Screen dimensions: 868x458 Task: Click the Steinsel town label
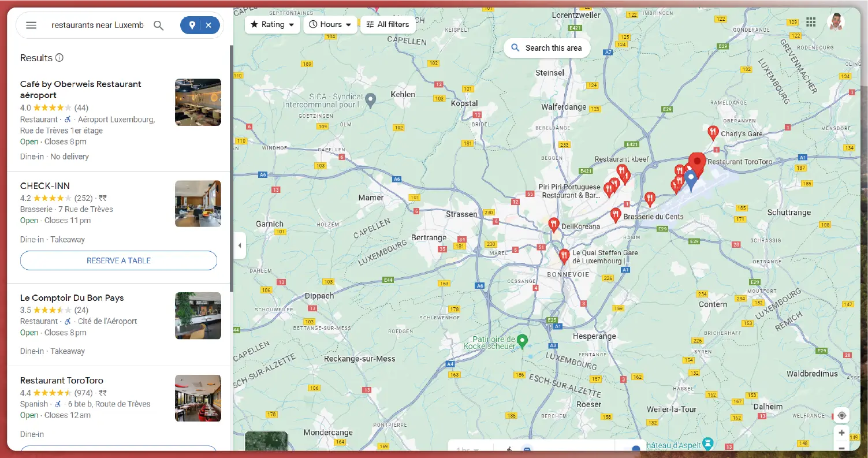click(x=550, y=73)
